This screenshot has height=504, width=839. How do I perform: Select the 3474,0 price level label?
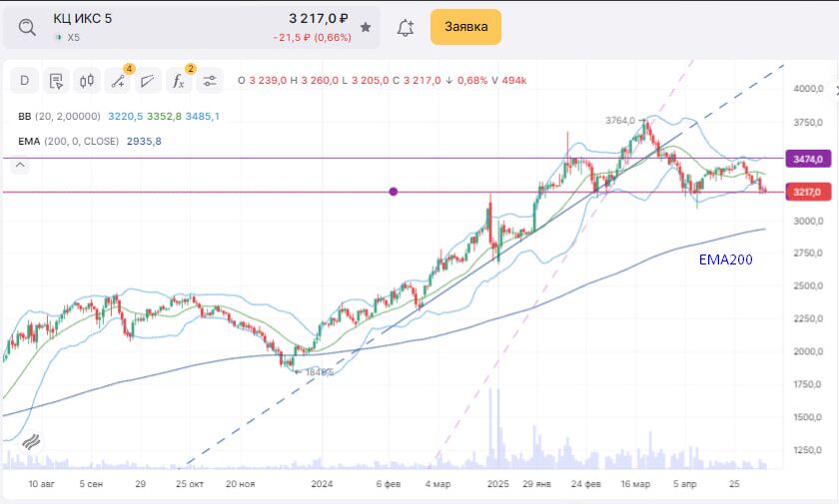pyautogui.click(x=807, y=159)
